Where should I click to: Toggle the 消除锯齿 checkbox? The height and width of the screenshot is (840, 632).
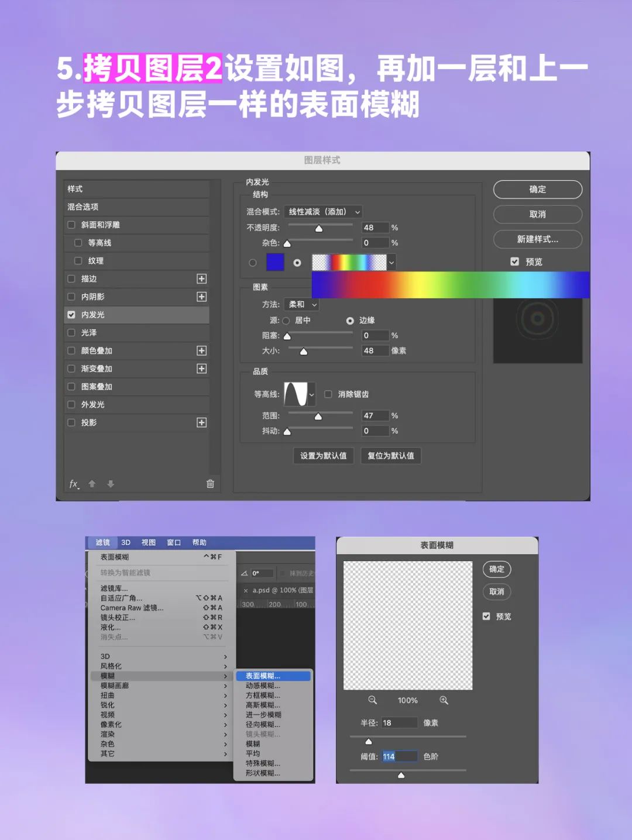(x=328, y=394)
